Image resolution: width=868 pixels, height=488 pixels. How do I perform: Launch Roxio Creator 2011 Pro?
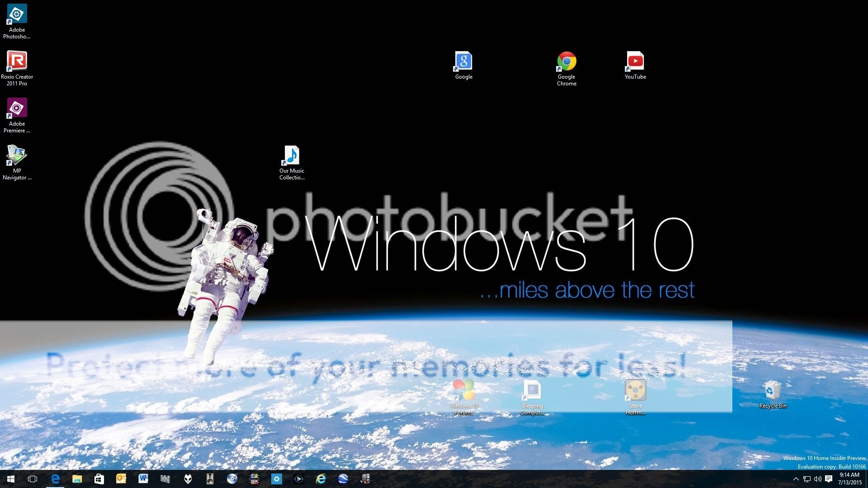pos(17,61)
